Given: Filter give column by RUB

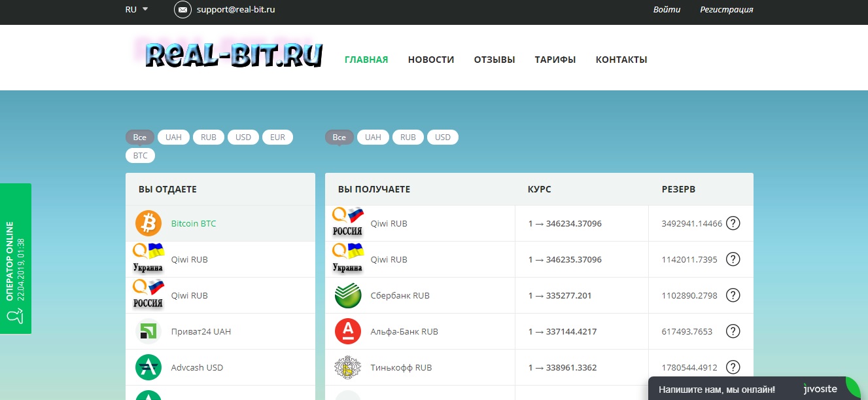Looking at the screenshot, I should point(209,137).
